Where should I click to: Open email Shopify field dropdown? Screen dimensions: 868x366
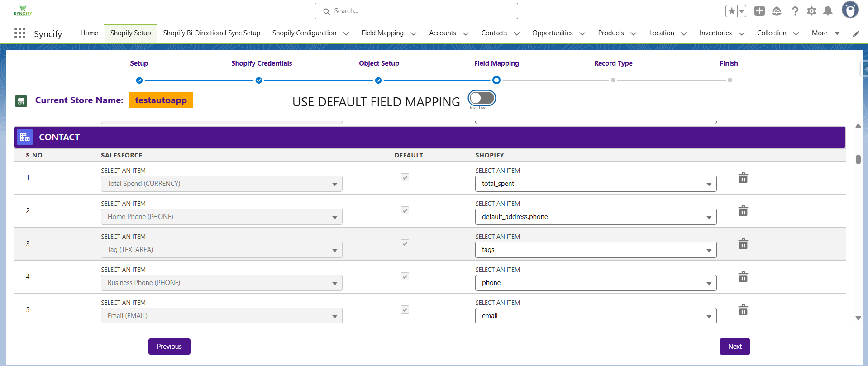pos(596,315)
